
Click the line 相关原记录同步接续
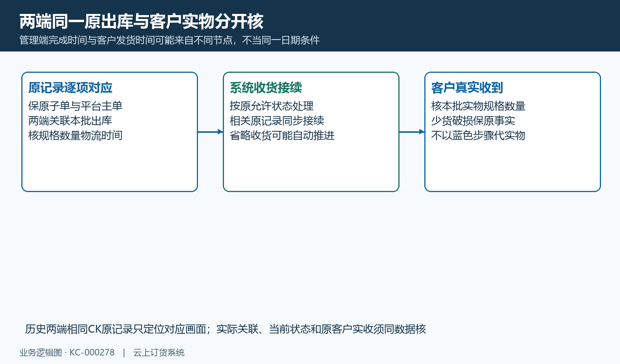pyautogui.click(x=277, y=120)
